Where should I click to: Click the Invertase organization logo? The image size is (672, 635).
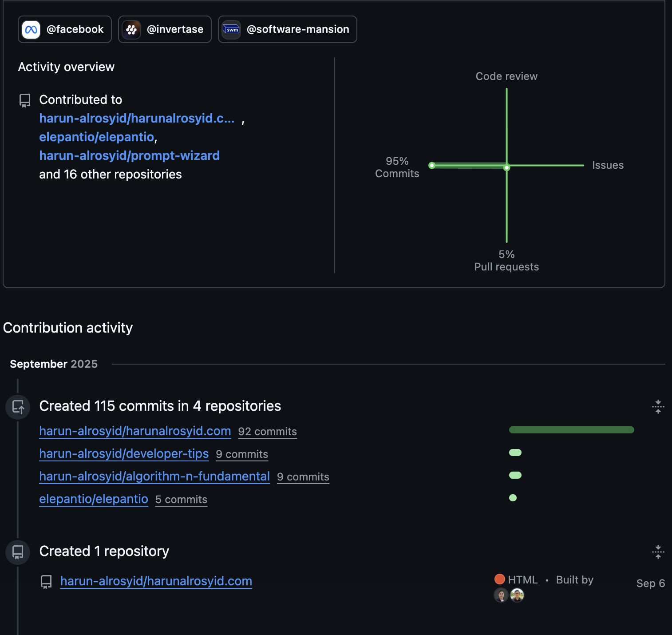132,29
